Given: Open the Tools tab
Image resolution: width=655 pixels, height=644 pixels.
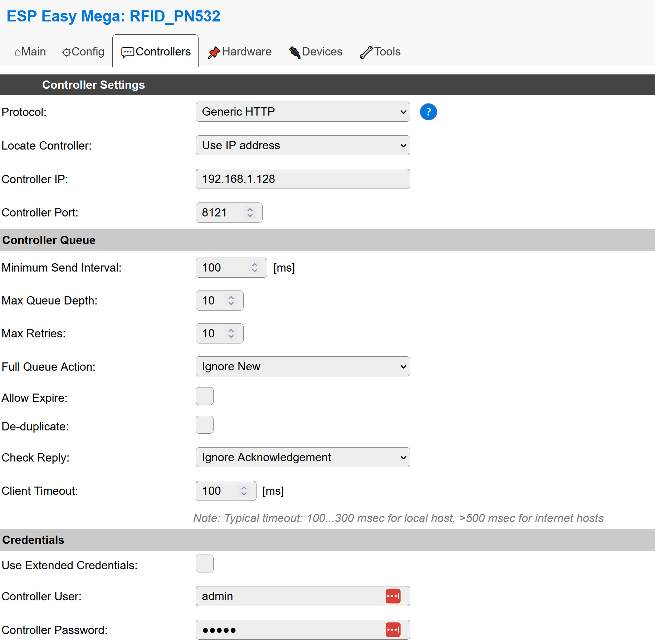Looking at the screenshot, I should 380,52.
